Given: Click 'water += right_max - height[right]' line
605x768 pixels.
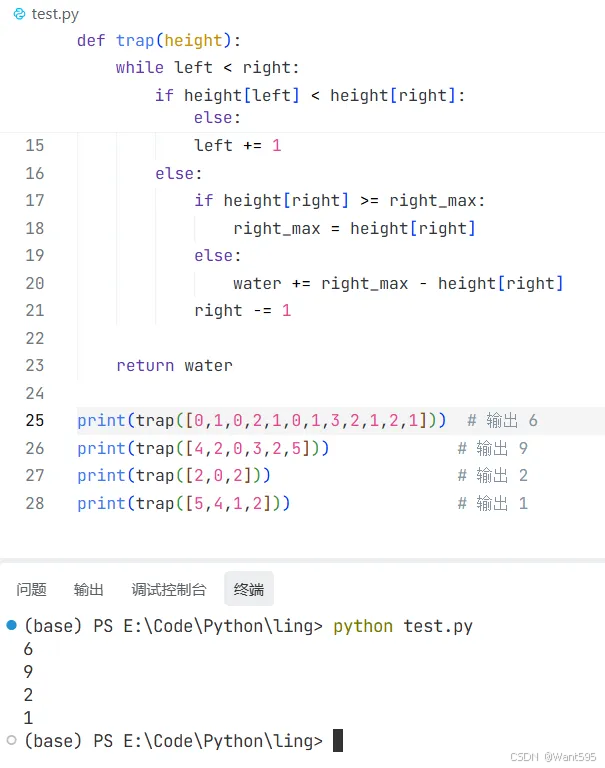Looking at the screenshot, I should 398,283.
